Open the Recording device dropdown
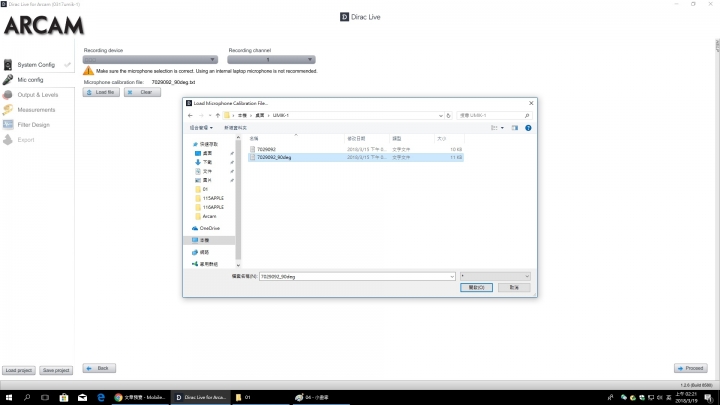The image size is (720, 405). point(150,60)
